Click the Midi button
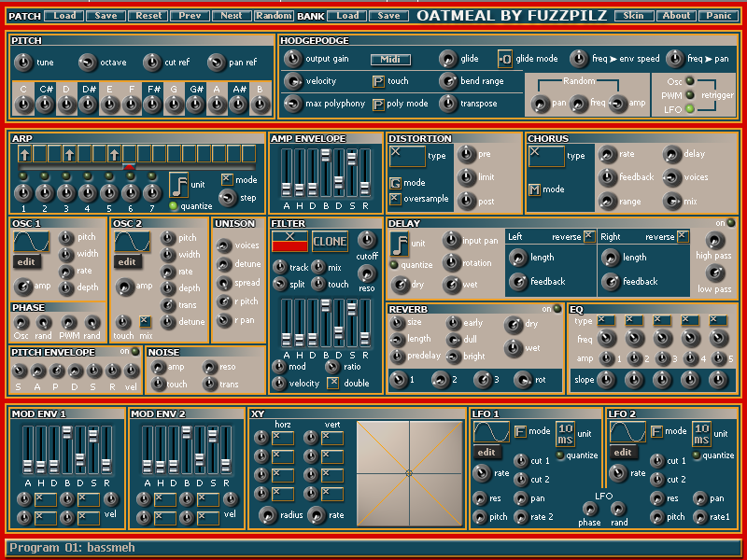This screenshot has height=560, width=747. coord(390,59)
